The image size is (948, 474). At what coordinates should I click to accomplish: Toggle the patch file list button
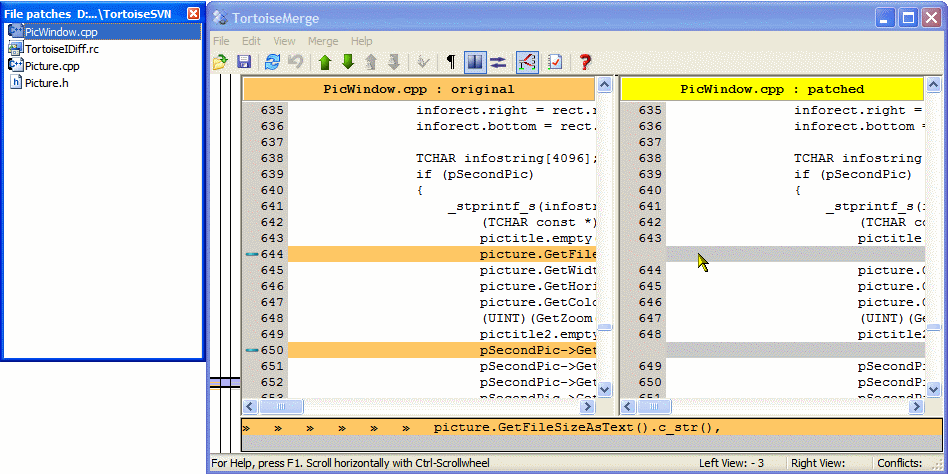click(527, 62)
